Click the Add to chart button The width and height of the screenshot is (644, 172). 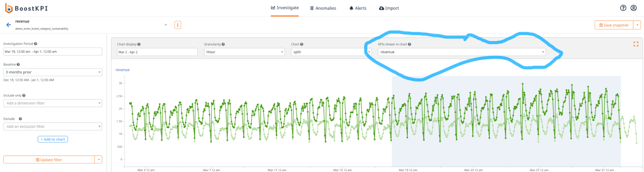[53, 139]
